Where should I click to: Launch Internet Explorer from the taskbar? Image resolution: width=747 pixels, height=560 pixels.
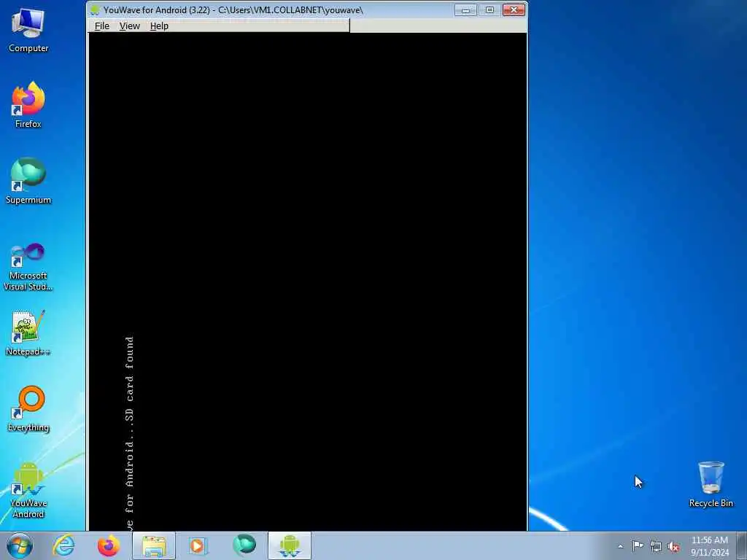click(x=64, y=545)
